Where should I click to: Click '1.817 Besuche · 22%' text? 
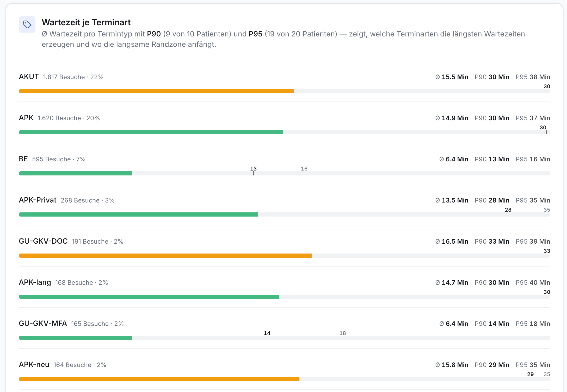tap(73, 77)
